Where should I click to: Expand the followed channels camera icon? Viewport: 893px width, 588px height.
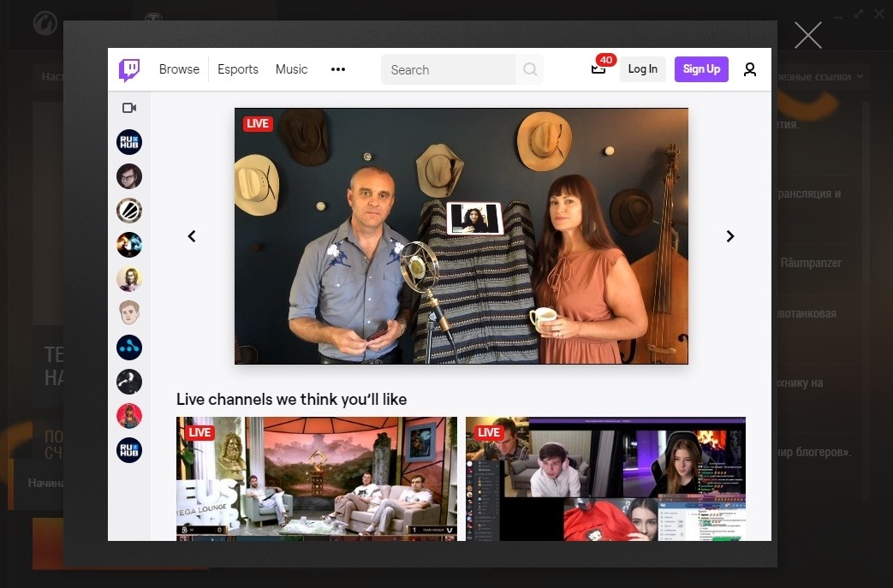point(129,108)
